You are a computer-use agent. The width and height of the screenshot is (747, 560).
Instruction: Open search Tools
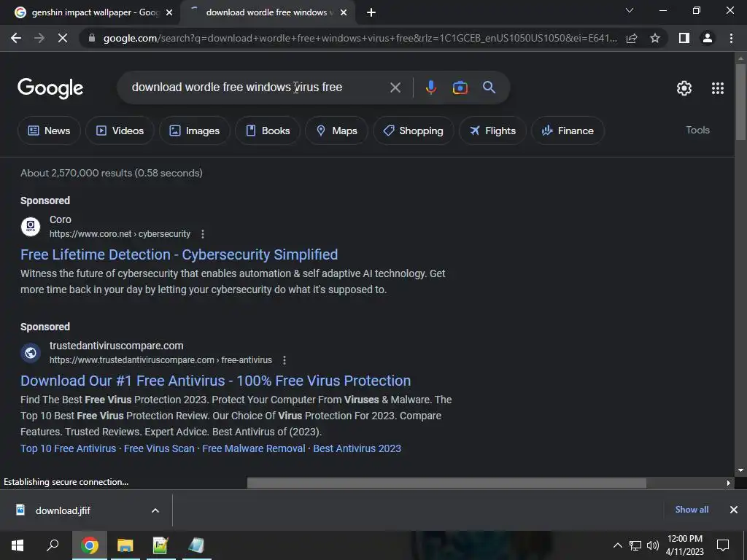click(697, 130)
